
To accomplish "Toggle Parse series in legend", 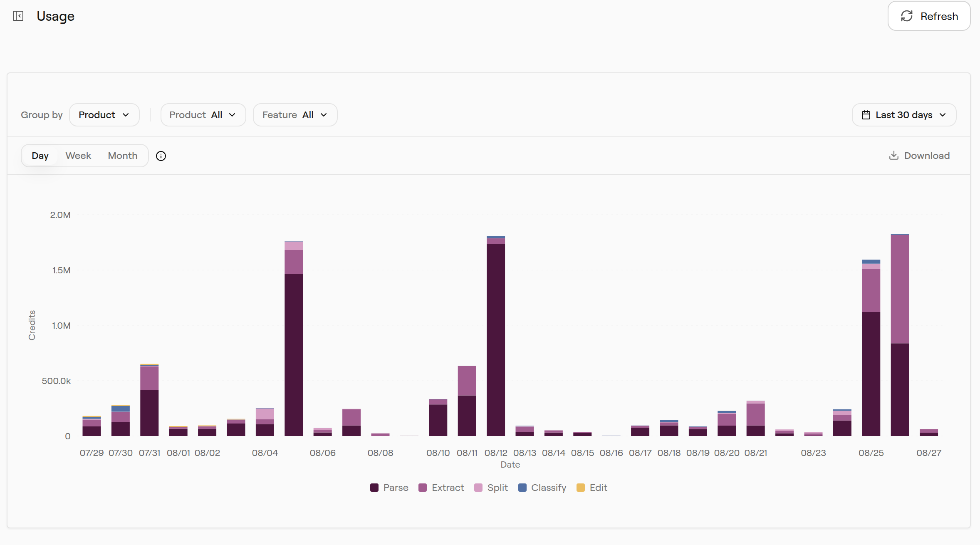I will pos(389,488).
